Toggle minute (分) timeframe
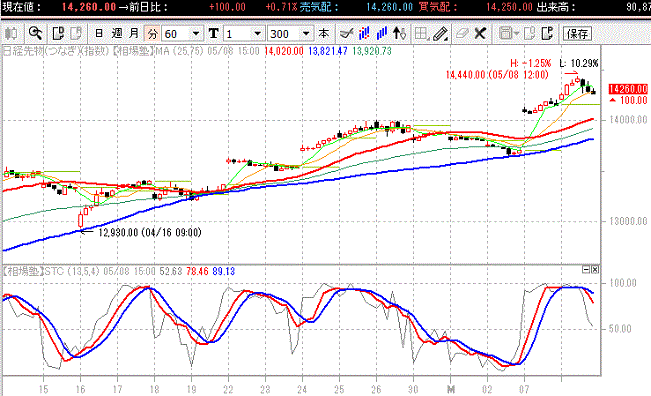 tap(152, 33)
